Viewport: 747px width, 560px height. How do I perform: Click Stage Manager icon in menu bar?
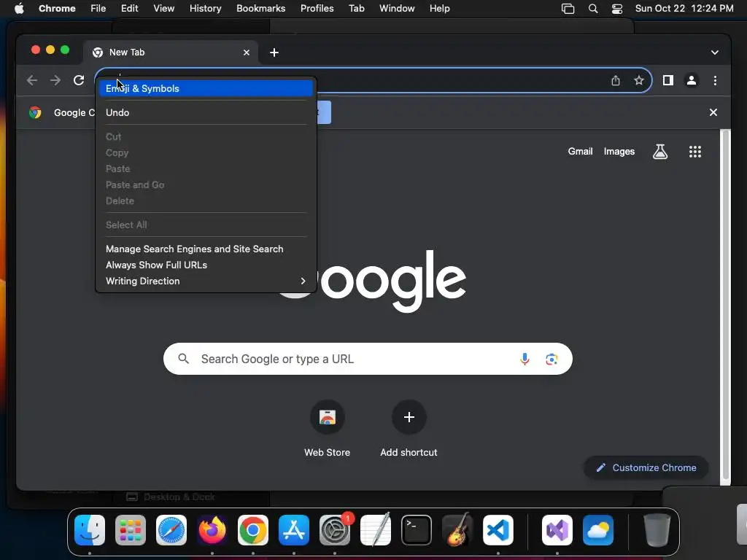pyautogui.click(x=568, y=9)
